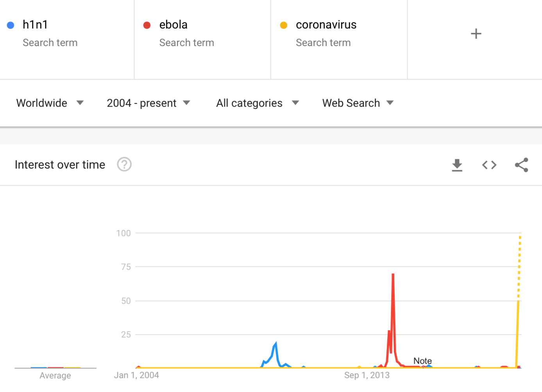
Task: Click the blue h1n1 color dot
Action: pyautogui.click(x=11, y=25)
